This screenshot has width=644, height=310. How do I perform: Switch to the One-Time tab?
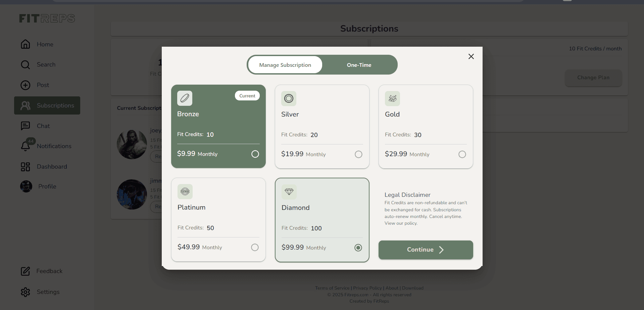click(359, 65)
